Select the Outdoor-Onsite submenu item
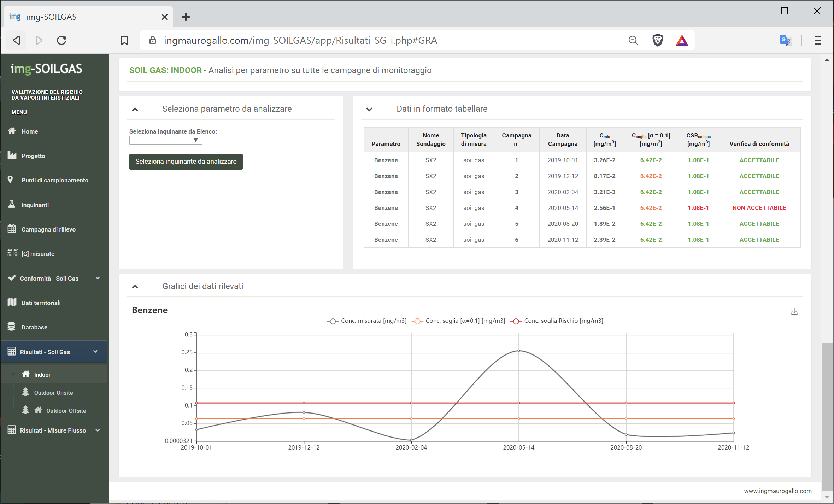834x504 pixels. pos(53,393)
